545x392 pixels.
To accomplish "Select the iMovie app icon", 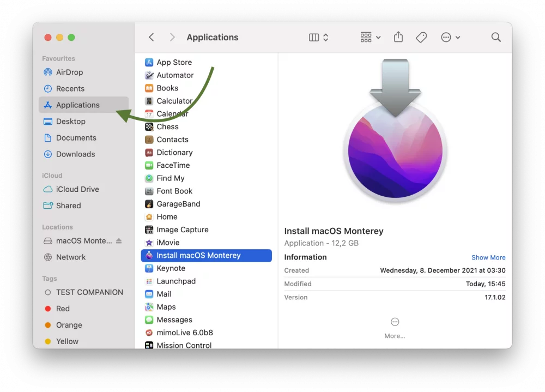I will (x=149, y=243).
